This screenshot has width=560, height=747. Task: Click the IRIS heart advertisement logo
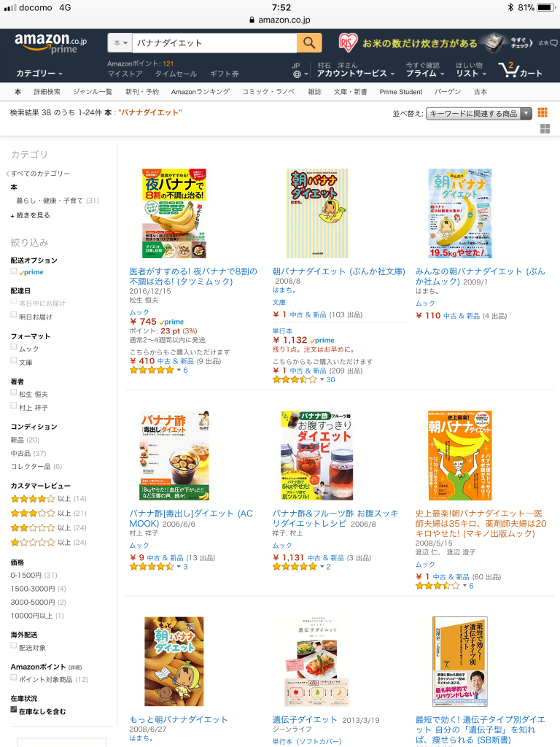348,43
